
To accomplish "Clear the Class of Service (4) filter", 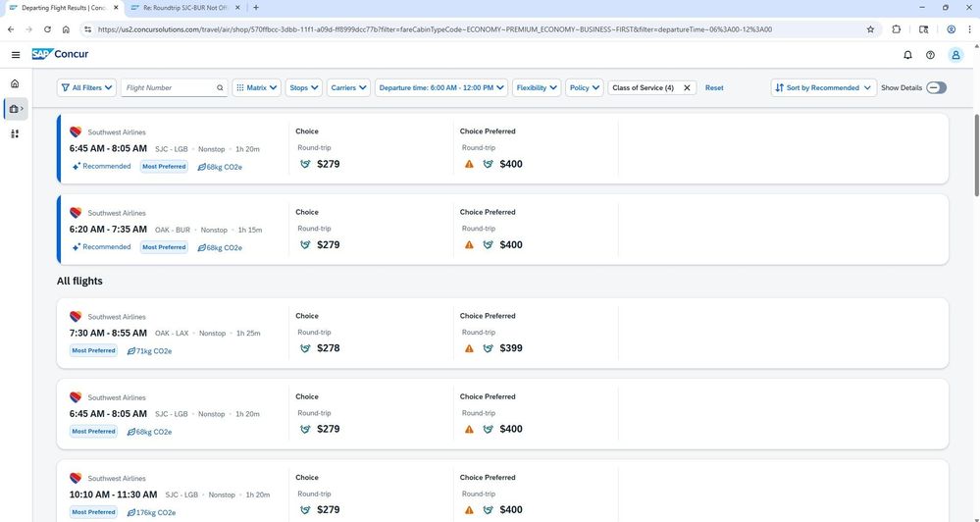I will pos(687,88).
